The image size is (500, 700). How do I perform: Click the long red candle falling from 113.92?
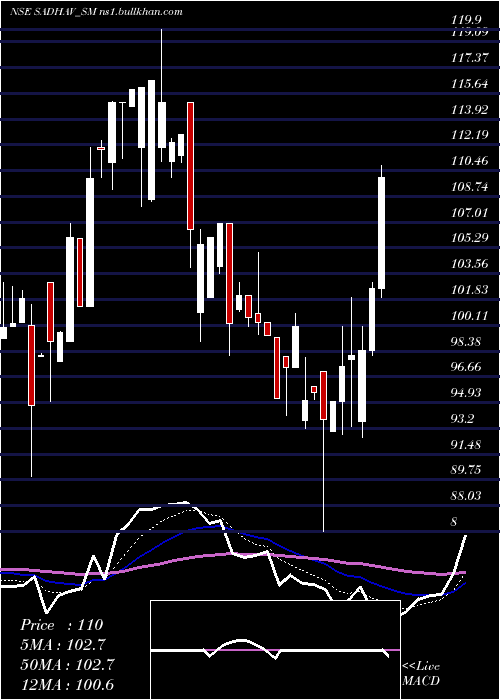click(x=190, y=166)
